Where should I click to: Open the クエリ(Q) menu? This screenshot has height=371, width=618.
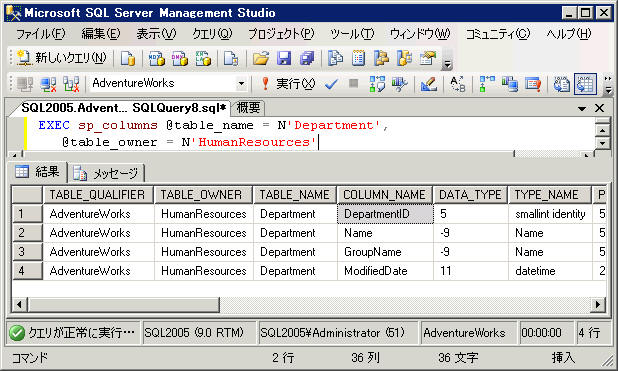pyautogui.click(x=212, y=34)
